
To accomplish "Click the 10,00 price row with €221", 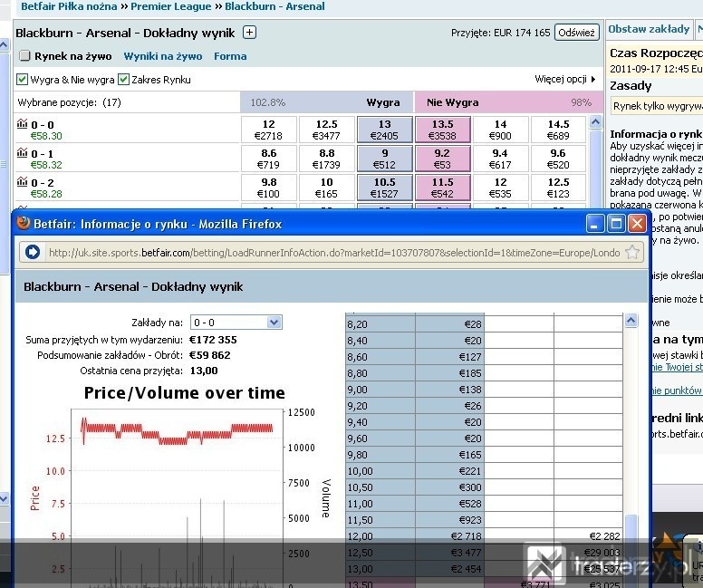I will (484, 471).
